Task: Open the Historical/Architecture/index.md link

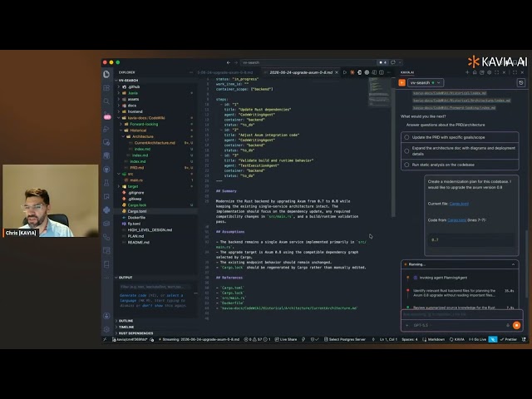Action: pyautogui.click(x=461, y=101)
